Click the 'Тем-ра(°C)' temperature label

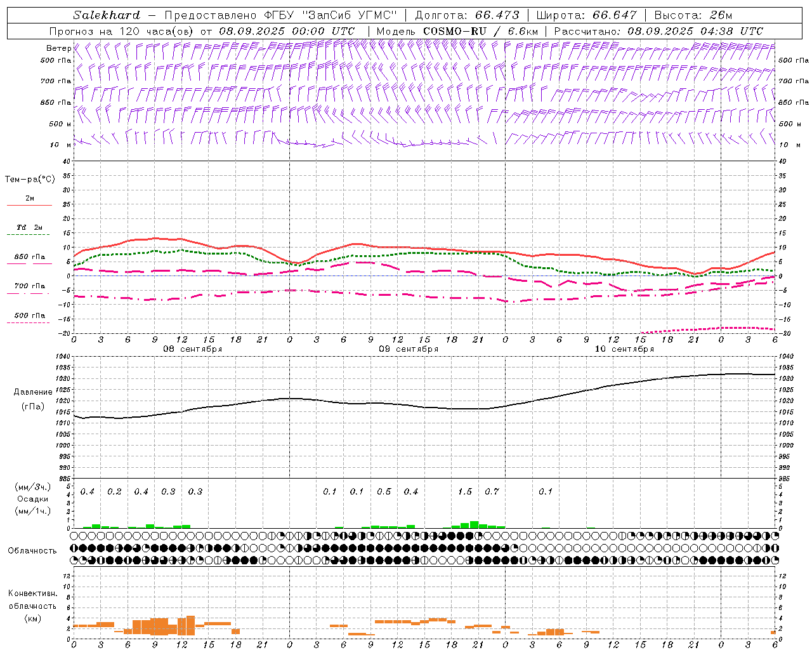pos(30,180)
